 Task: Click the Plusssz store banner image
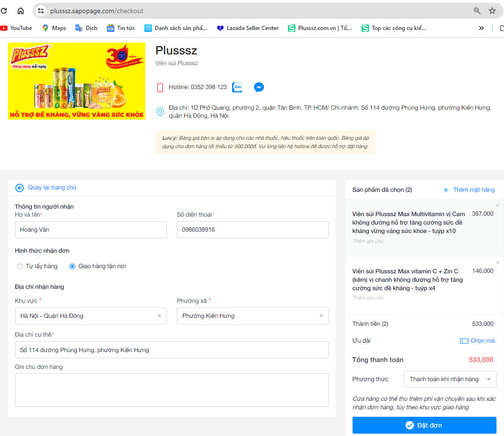pos(76,81)
